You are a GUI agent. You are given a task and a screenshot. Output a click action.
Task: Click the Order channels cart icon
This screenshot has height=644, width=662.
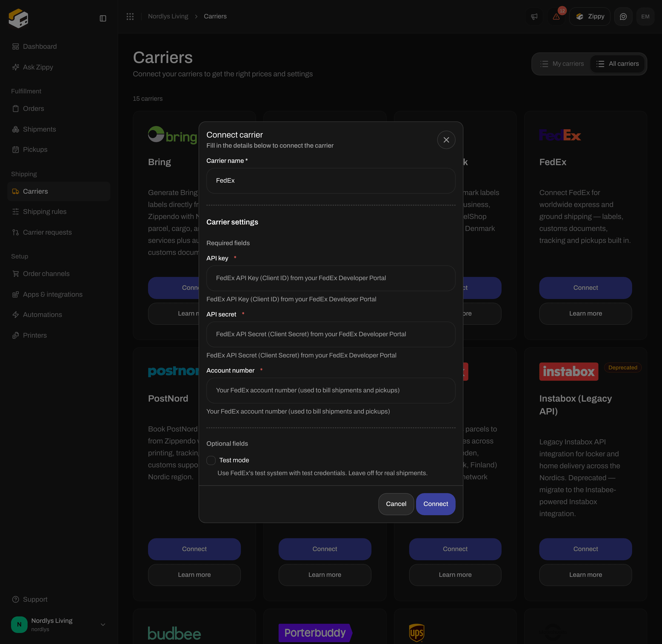coord(16,274)
